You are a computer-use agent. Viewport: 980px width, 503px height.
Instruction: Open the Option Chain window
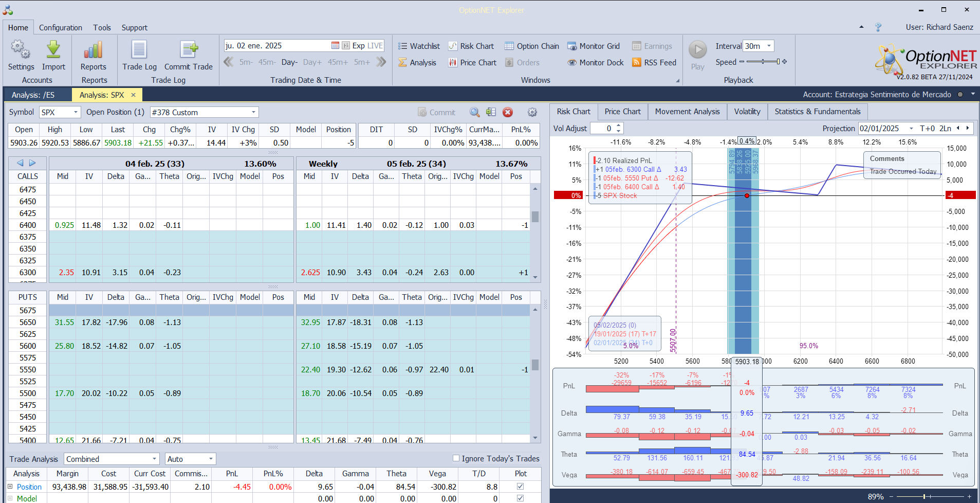(x=532, y=46)
